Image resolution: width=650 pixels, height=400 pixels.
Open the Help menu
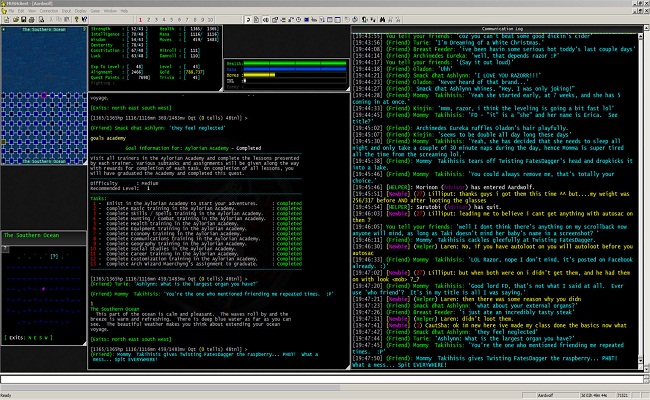pos(124,10)
